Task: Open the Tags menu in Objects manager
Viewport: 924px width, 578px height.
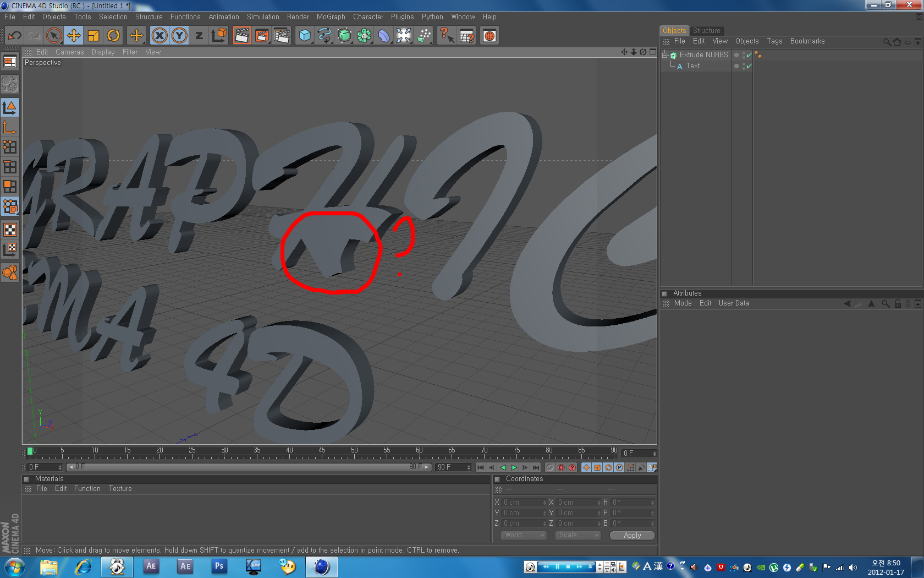Action: [x=774, y=41]
